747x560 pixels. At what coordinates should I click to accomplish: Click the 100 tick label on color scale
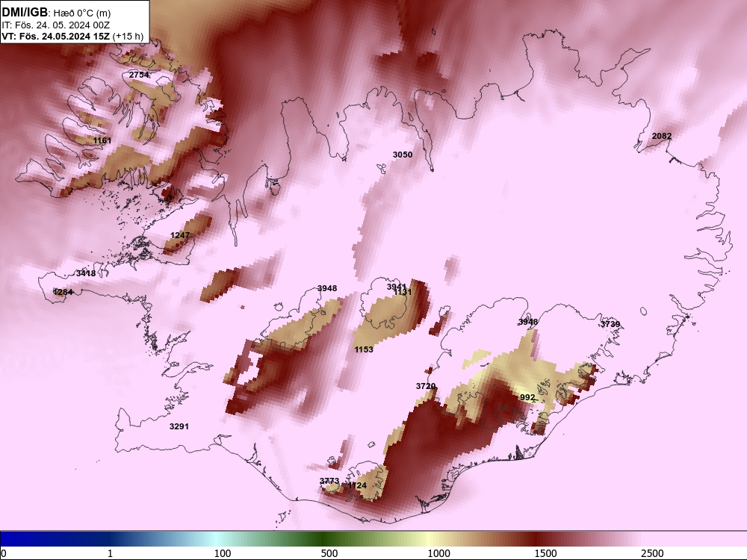[223, 553]
